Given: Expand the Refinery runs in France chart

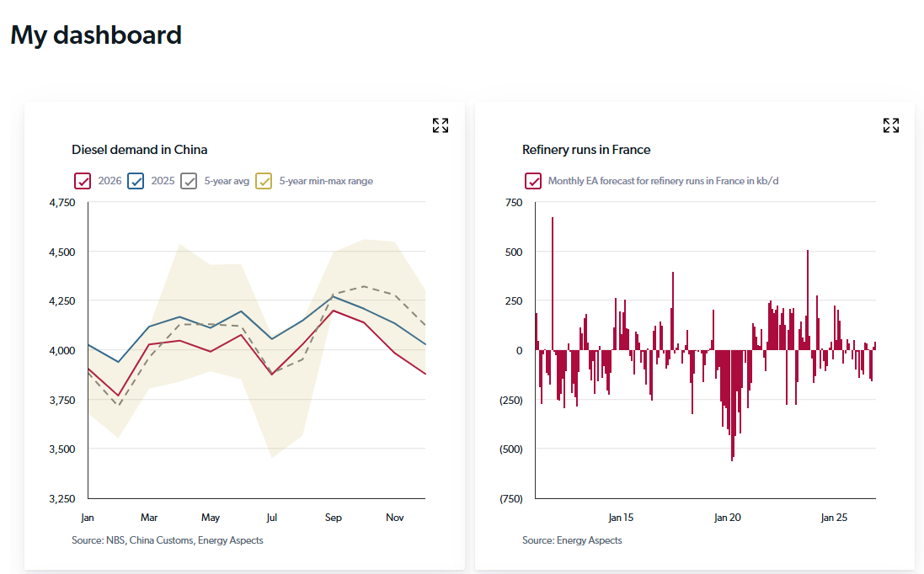Looking at the screenshot, I should tap(890, 125).
